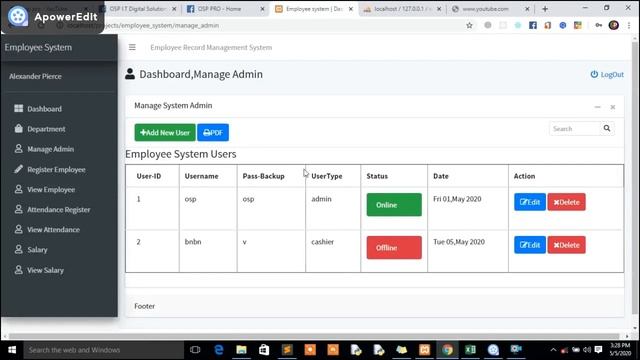This screenshot has width=640, height=360.
Task: Open the Department menu item
Action: [46, 129]
